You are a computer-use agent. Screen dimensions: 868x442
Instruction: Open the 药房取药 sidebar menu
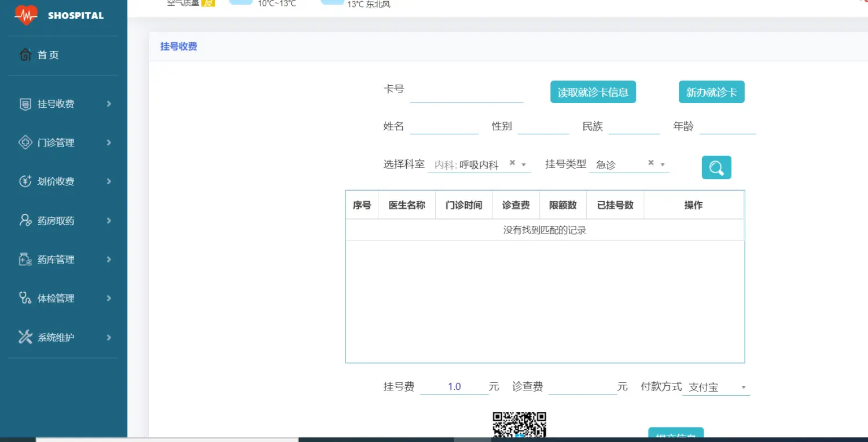(x=63, y=221)
